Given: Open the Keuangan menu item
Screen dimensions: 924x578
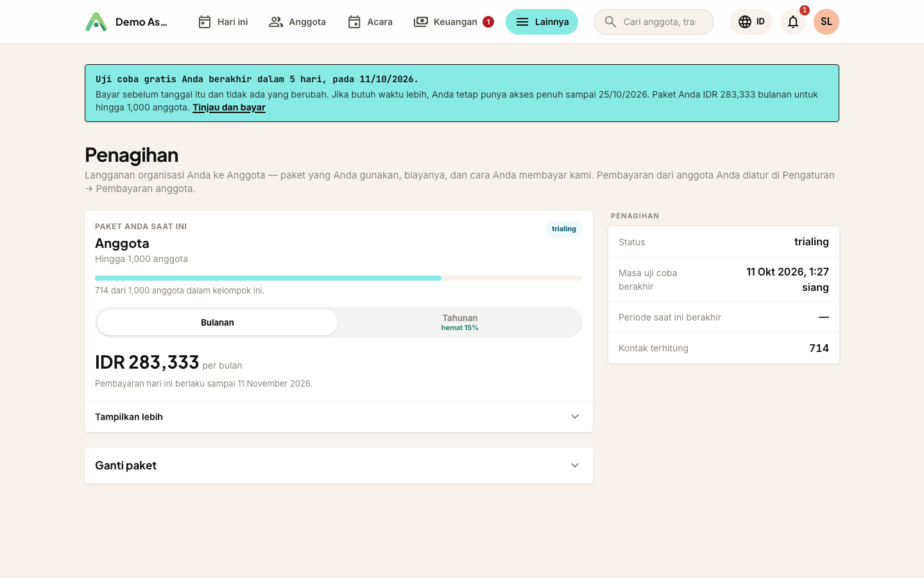Looking at the screenshot, I should [x=454, y=22].
